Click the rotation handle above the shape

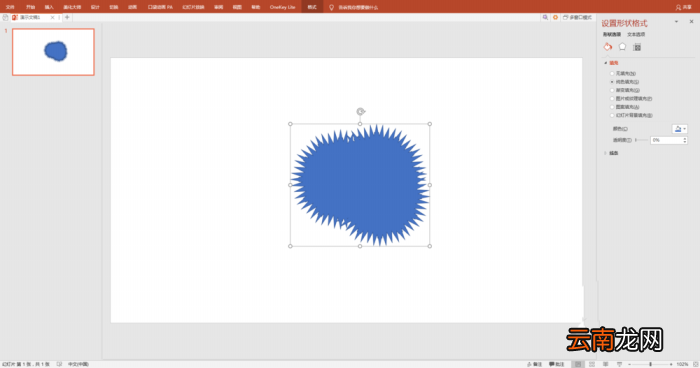(360, 112)
